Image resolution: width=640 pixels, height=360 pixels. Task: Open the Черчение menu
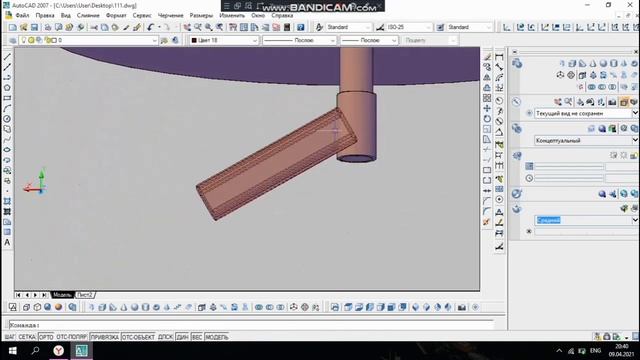point(171,16)
